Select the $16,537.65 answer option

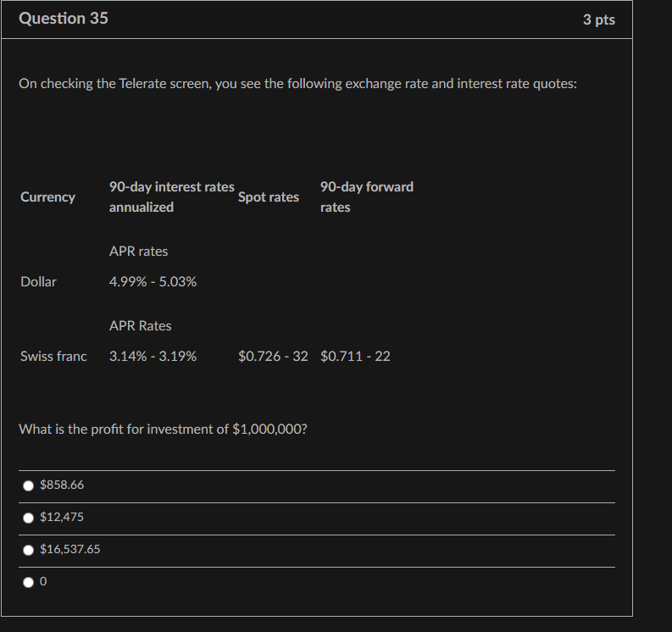[x=28, y=550]
